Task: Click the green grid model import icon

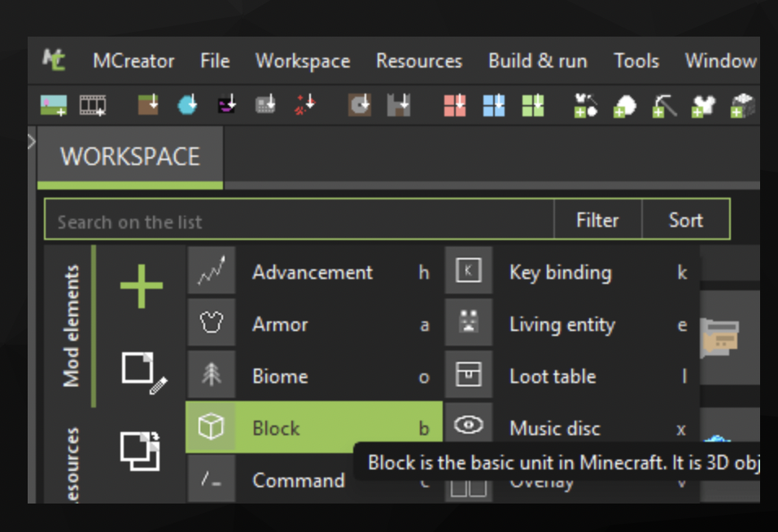Action: [x=533, y=105]
